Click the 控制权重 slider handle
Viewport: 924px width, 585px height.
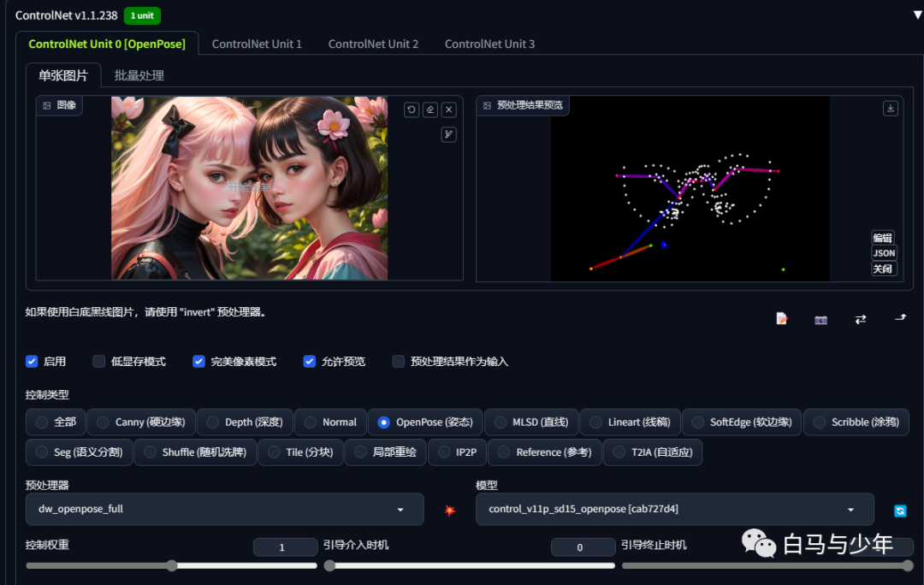point(171,565)
